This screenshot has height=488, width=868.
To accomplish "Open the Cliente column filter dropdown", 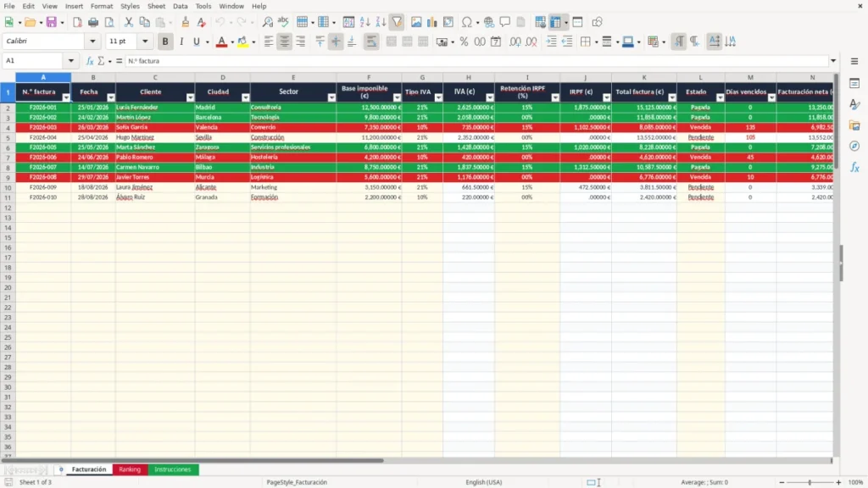I will pyautogui.click(x=190, y=97).
